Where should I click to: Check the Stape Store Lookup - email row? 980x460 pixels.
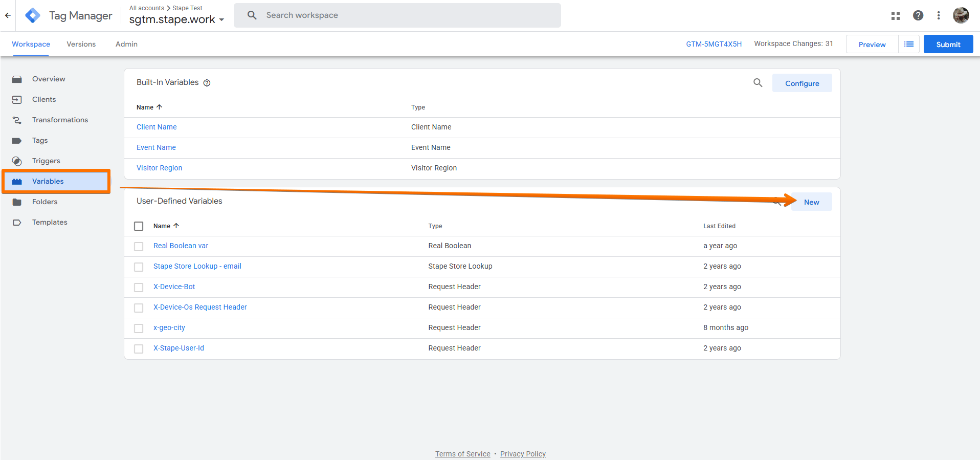tap(139, 267)
